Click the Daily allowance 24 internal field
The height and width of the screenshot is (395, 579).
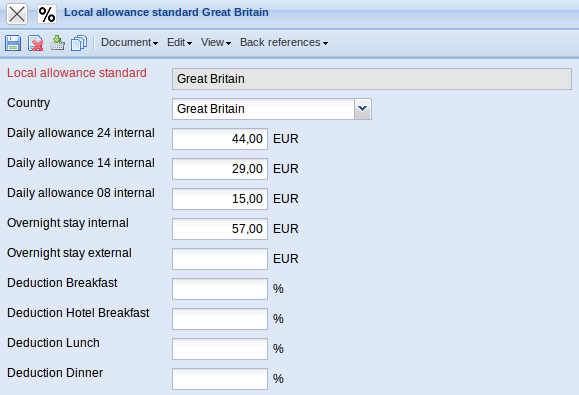220,139
